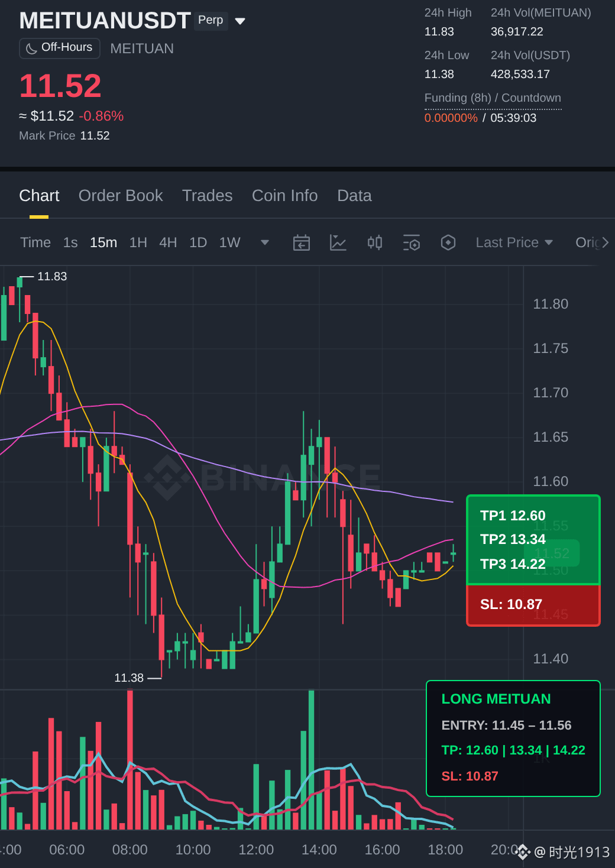This screenshot has height=868, width=615.
Task: Tap the 11.38 low marker on chart
Action: tap(129, 678)
